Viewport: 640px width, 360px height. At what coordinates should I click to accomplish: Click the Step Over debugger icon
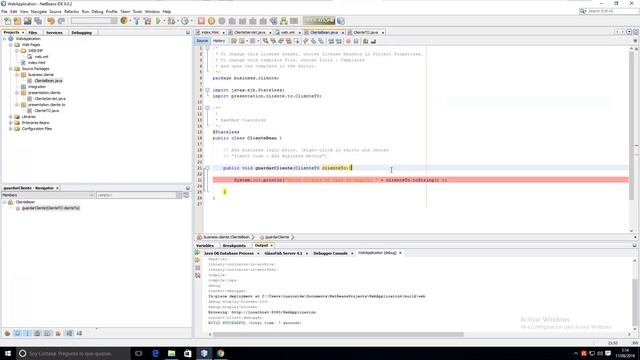(x=232, y=21)
